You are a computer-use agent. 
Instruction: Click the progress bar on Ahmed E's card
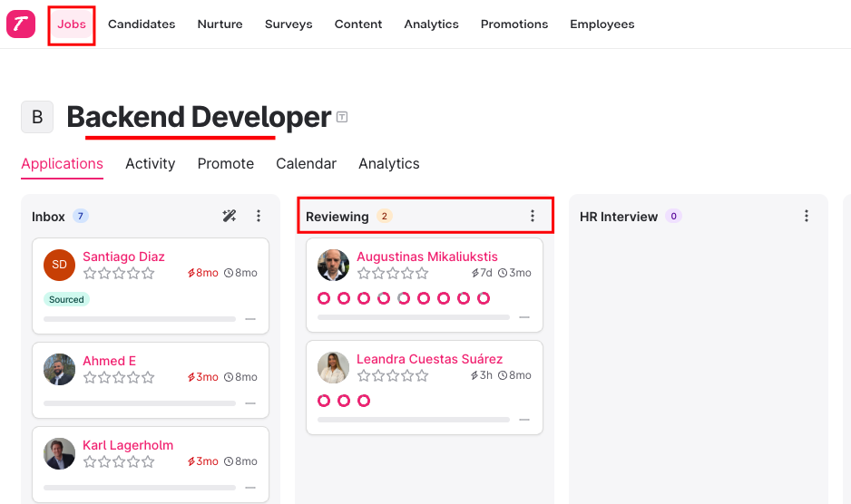click(x=140, y=403)
